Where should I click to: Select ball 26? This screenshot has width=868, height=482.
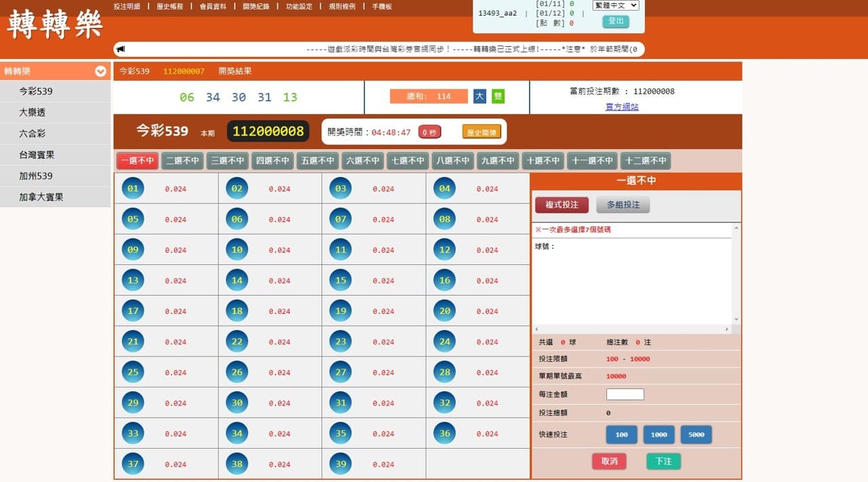[x=237, y=372]
